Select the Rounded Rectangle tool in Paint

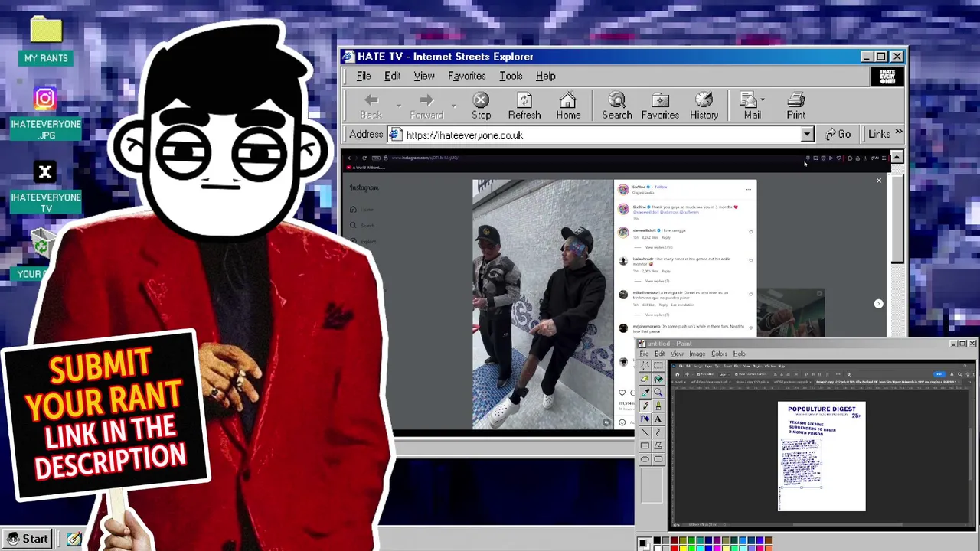[x=658, y=459]
